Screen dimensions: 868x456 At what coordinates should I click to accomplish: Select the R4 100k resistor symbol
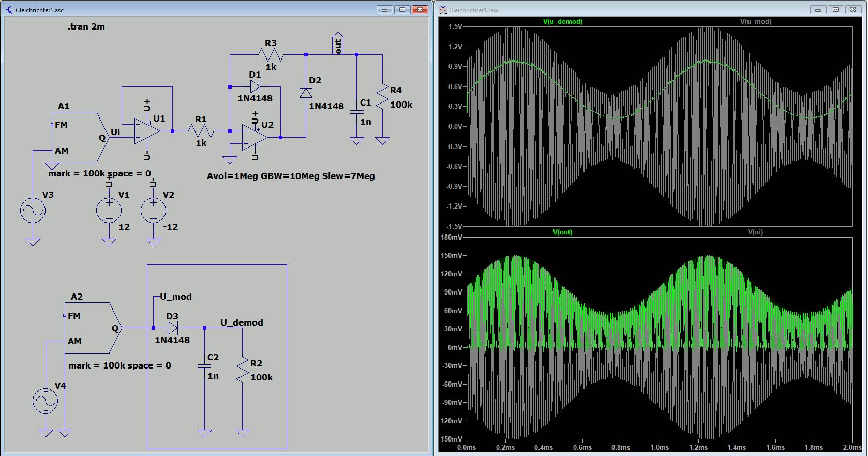(382, 97)
